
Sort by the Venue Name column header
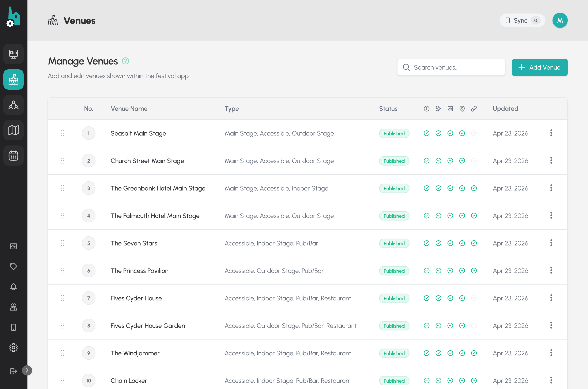point(129,109)
